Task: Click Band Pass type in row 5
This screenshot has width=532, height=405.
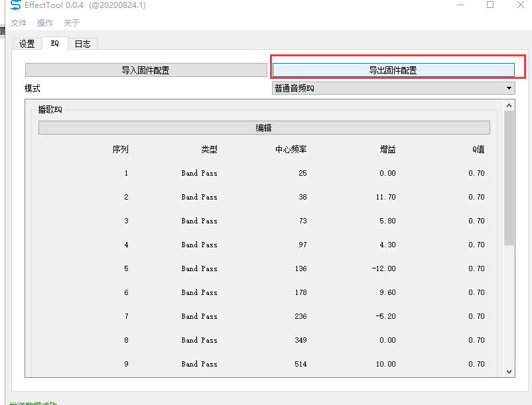Action: 200,268
